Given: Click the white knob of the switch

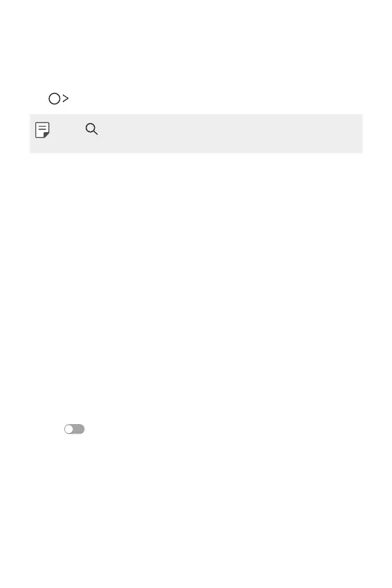Looking at the screenshot, I should (68, 429).
